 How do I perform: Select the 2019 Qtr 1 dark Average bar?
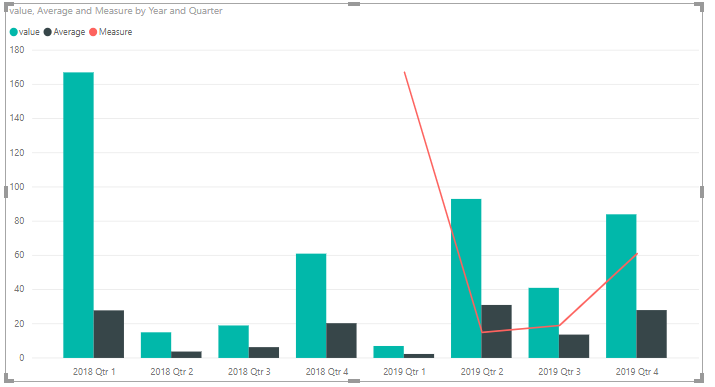(419, 356)
